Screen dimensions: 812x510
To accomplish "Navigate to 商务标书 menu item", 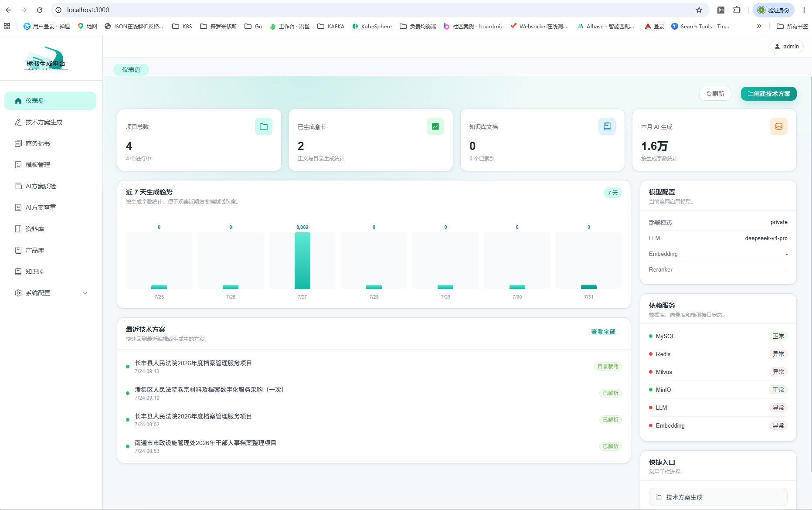I will click(x=50, y=143).
